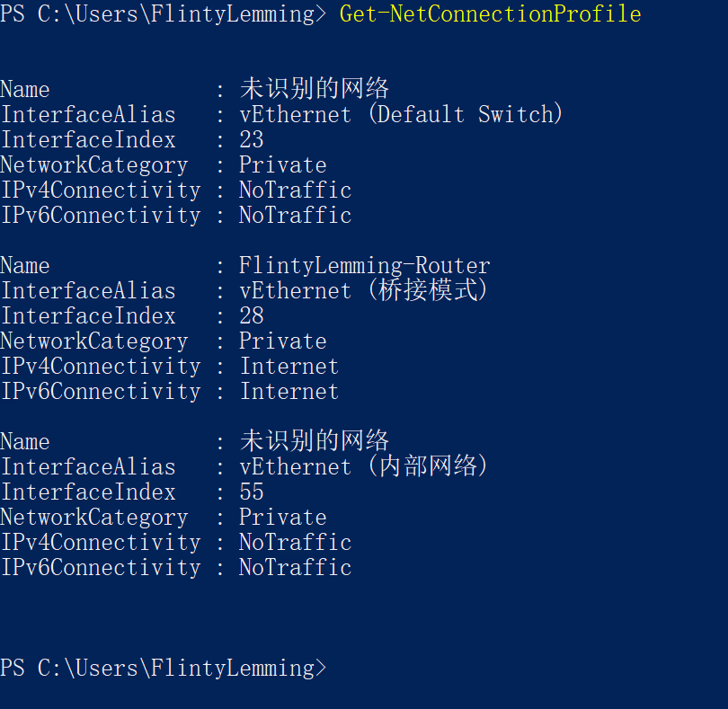Click IPv4Connectivity Internet value for FlintyLemming-Router
Viewport: 728px width, 709px height.
tap(289, 367)
